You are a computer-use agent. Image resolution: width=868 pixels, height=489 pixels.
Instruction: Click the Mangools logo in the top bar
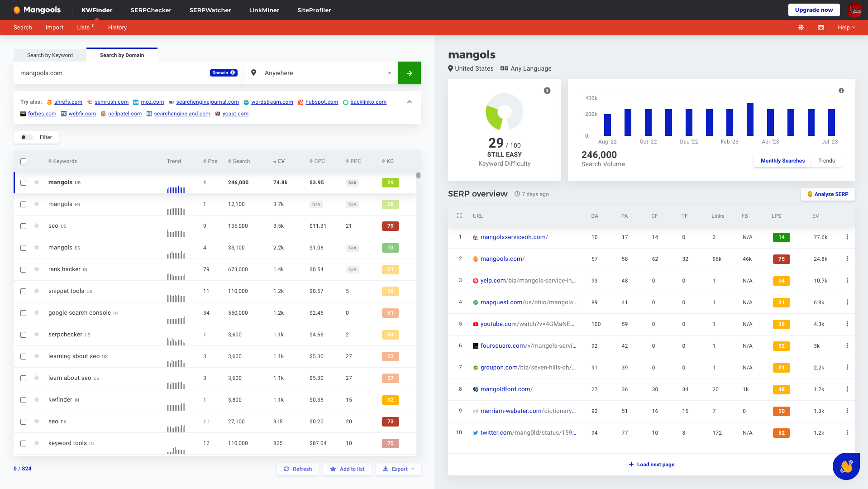[x=36, y=10]
